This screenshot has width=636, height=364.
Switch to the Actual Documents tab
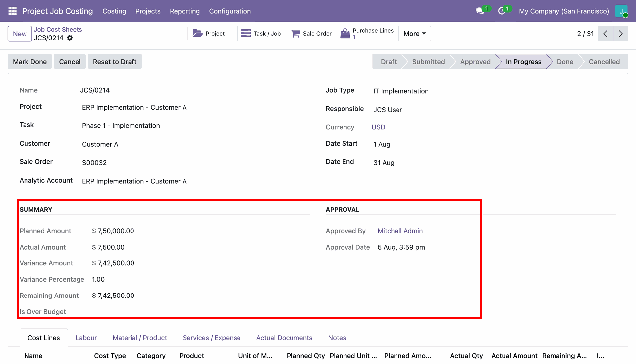tap(284, 338)
